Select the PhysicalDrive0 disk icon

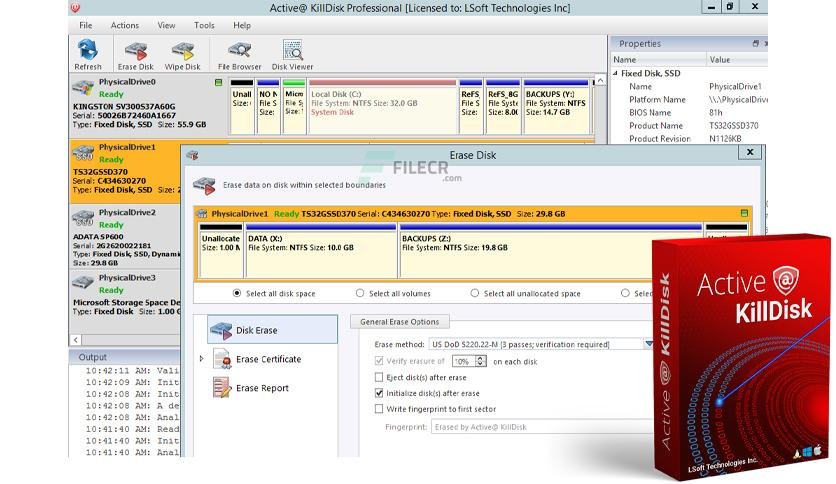83,87
